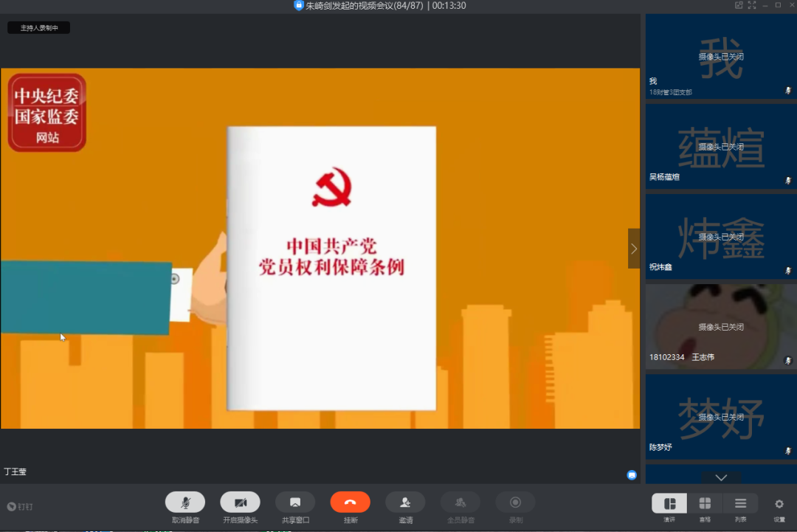Click 邀请 invite participants icon
This screenshot has height=532, width=797.
[x=405, y=502]
